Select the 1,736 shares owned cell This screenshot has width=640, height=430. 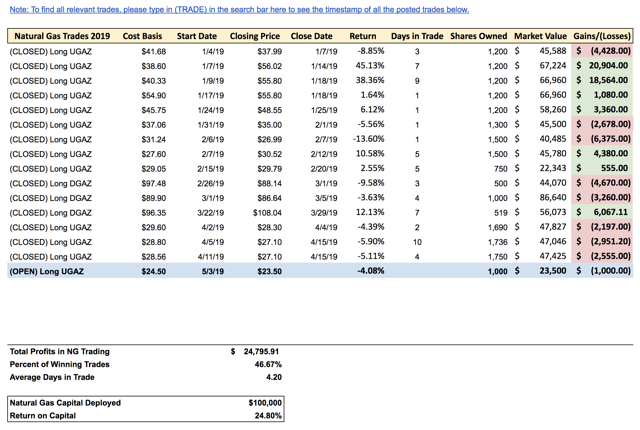[498, 242]
